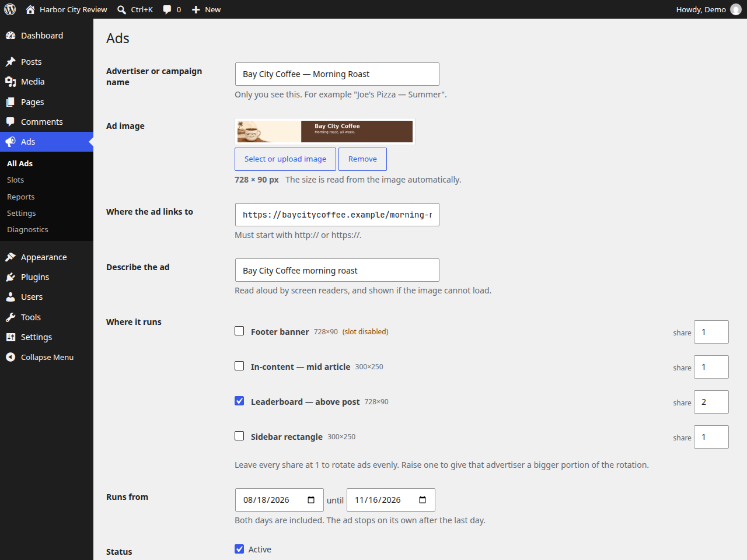Click the Advertiser or campaign name field
Image resolution: width=747 pixels, height=560 pixels.
pos(337,74)
